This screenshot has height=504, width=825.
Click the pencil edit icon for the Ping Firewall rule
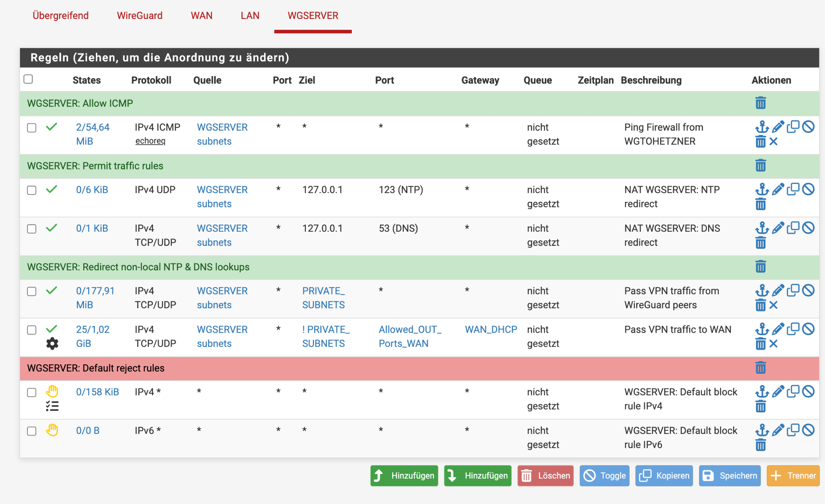point(778,127)
